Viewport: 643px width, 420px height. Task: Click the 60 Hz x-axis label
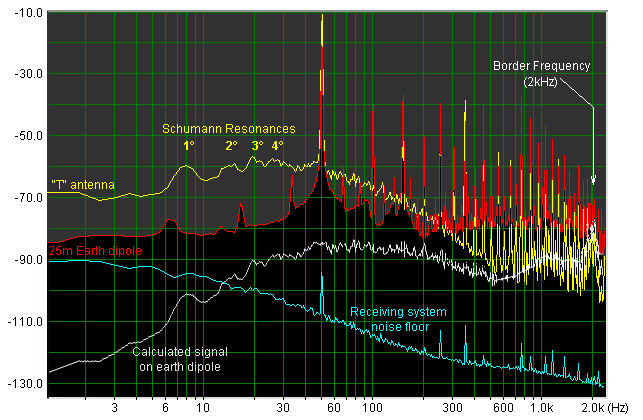334,408
